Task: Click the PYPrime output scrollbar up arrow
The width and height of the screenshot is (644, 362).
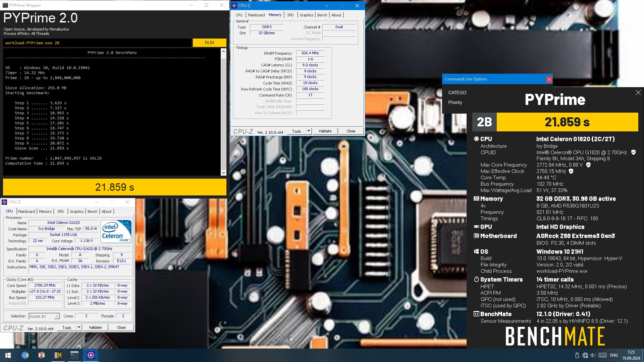Action: click(223, 51)
